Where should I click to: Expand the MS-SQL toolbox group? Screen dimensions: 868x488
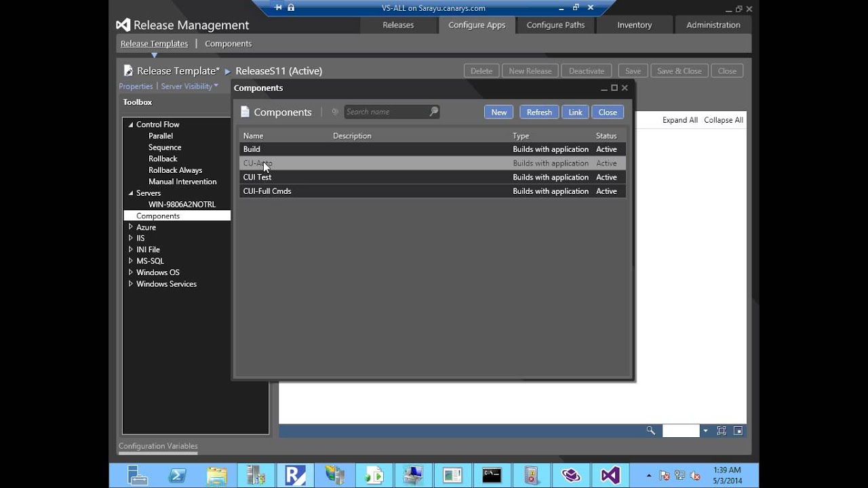131,261
